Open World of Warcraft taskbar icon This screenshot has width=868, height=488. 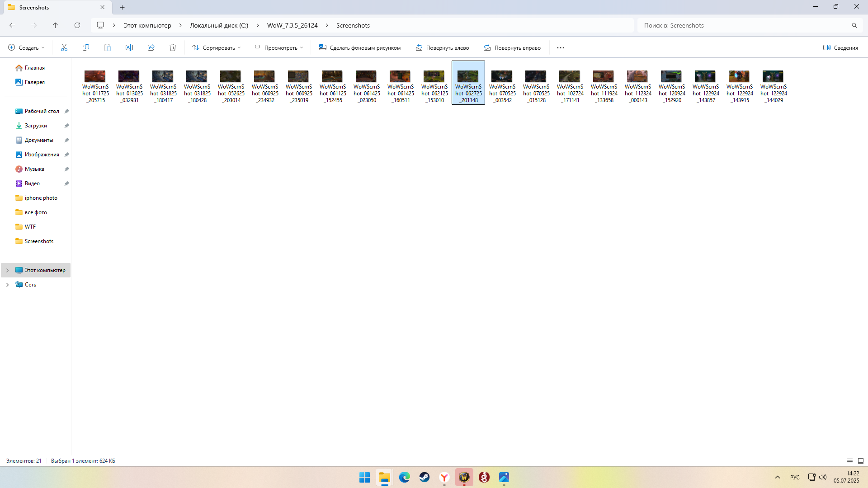click(464, 477)
